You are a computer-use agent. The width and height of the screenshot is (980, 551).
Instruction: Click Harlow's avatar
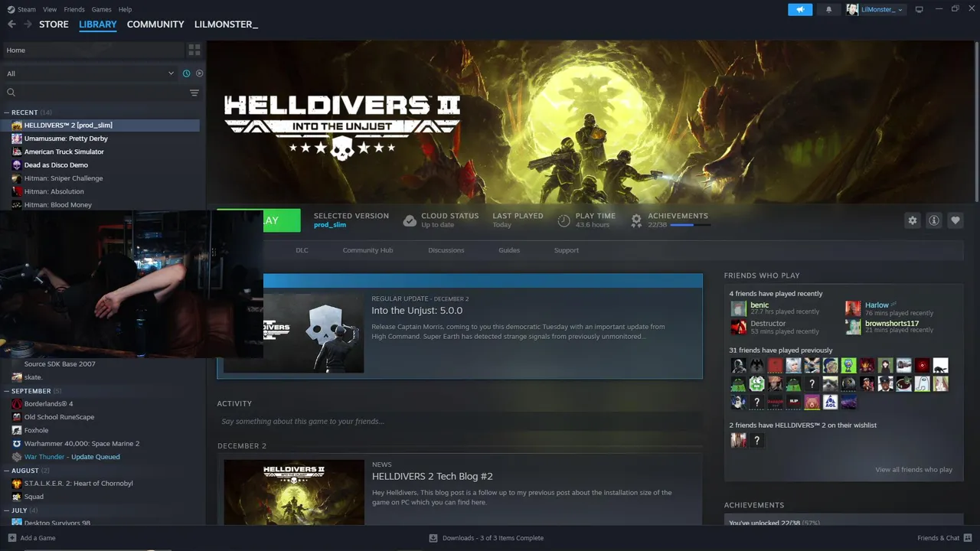(853, 308)
